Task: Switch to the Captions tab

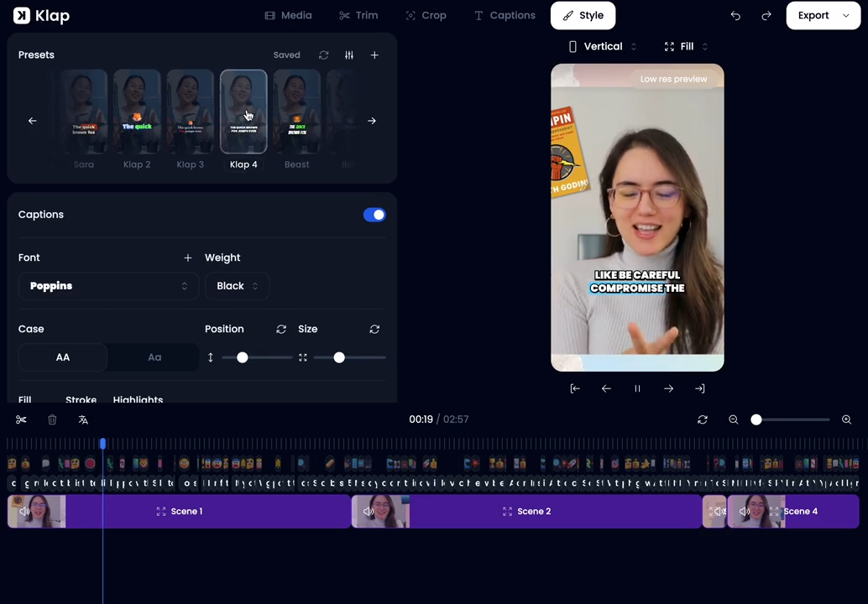Action: point(505,16)
